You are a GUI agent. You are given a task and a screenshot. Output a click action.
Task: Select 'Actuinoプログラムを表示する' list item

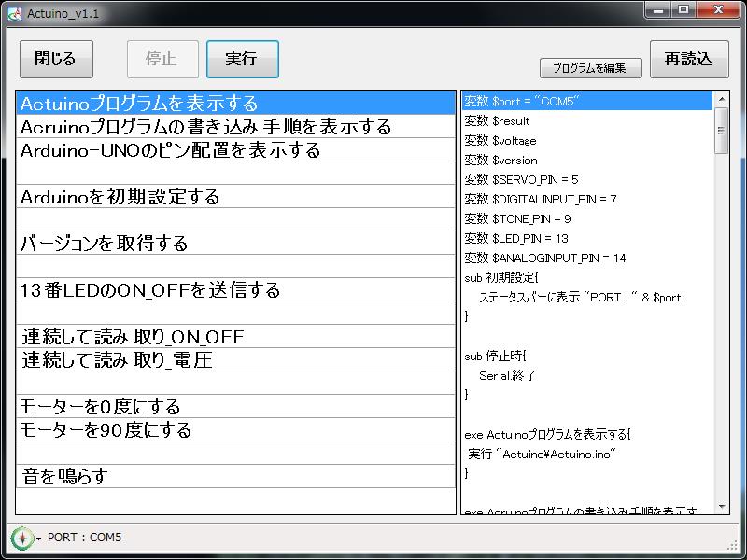(x=235, y=103)
